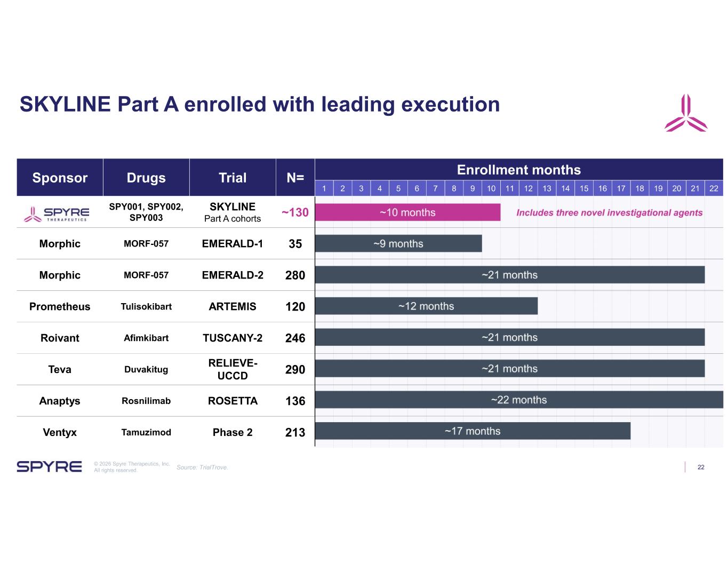
Task: Click month 10 in the enrollment timeline
Action: point(491,188)
